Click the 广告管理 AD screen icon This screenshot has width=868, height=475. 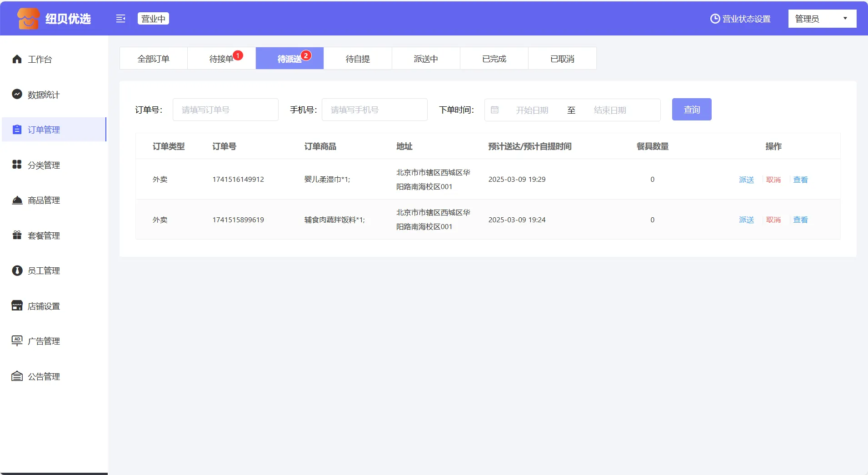click(17, 340)
